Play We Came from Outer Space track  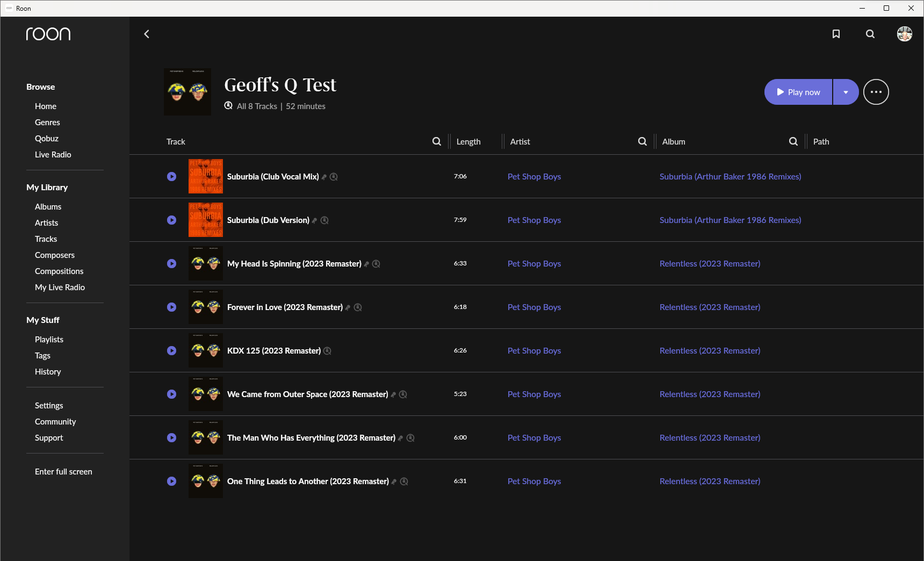171,394
